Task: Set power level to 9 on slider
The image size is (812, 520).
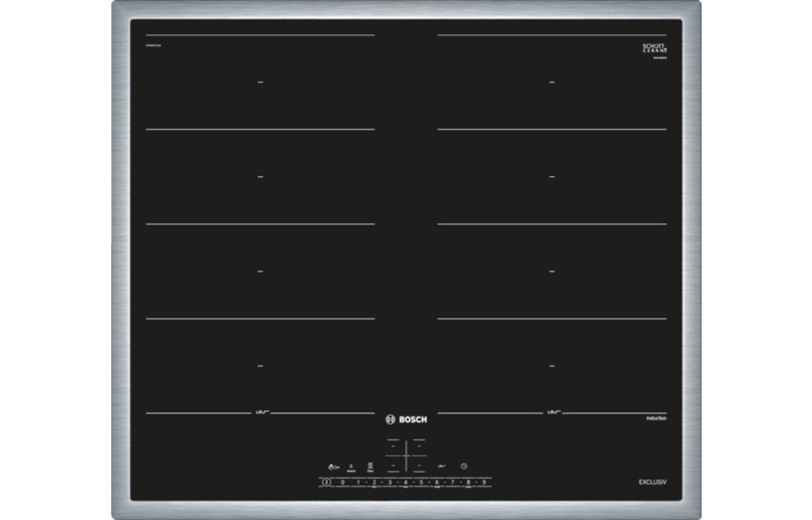Action: click(x=484, y=483)
